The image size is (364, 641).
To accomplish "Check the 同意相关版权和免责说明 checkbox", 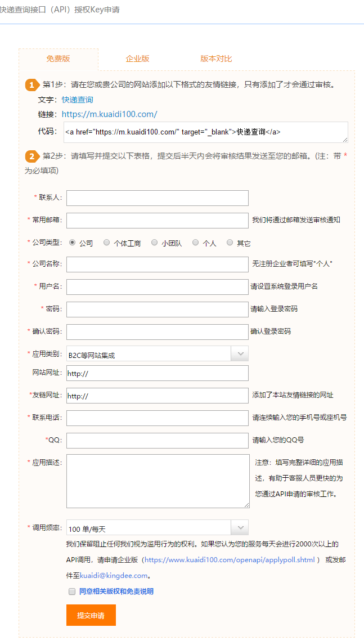I will [x=73, y=591].
